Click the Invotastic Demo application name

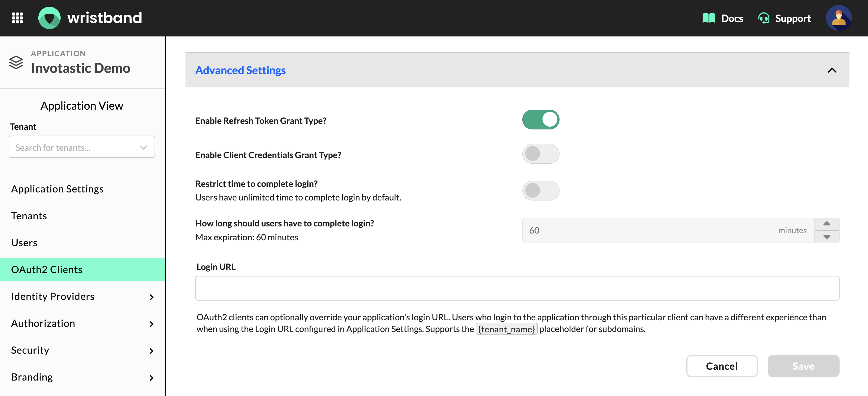point(81,68)
